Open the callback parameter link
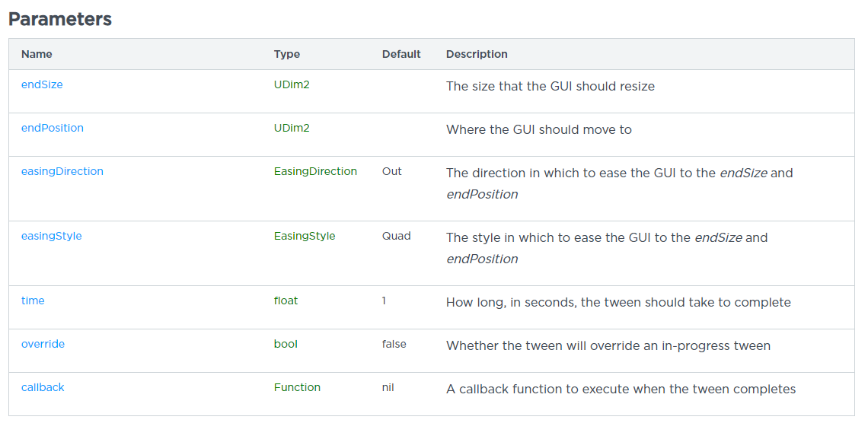868x423 pixels. 43,387
